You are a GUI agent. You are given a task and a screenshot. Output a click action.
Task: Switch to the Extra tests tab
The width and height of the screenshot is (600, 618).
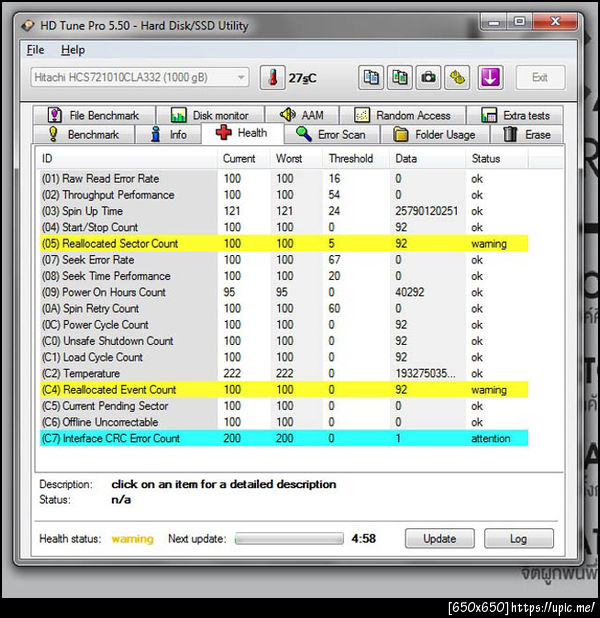pos(515,115)
